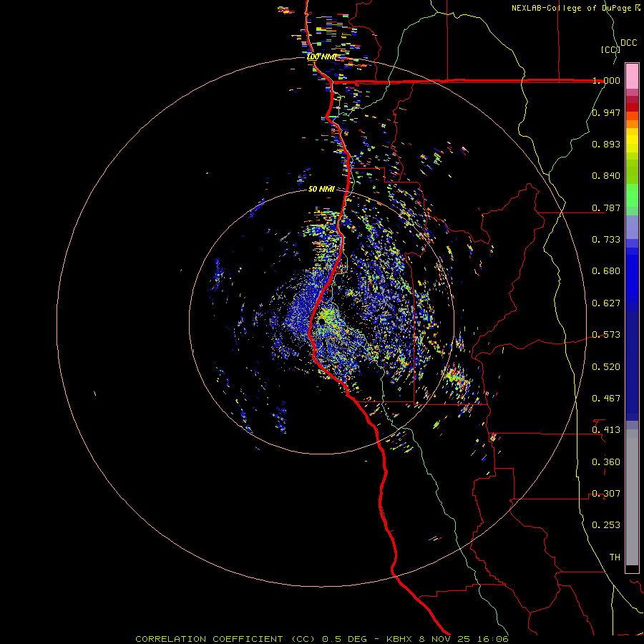Click the Correlation Coefficient product title caption

coord(322,639)
